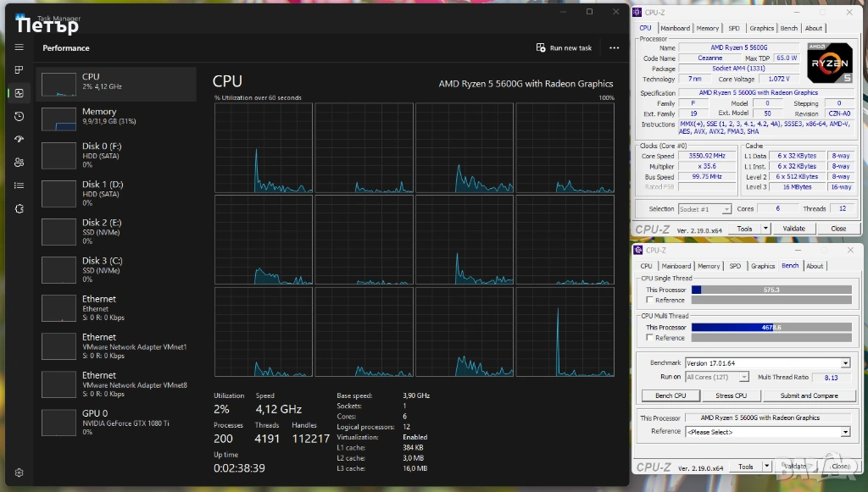Click Run new task icon

coord(541,47)
